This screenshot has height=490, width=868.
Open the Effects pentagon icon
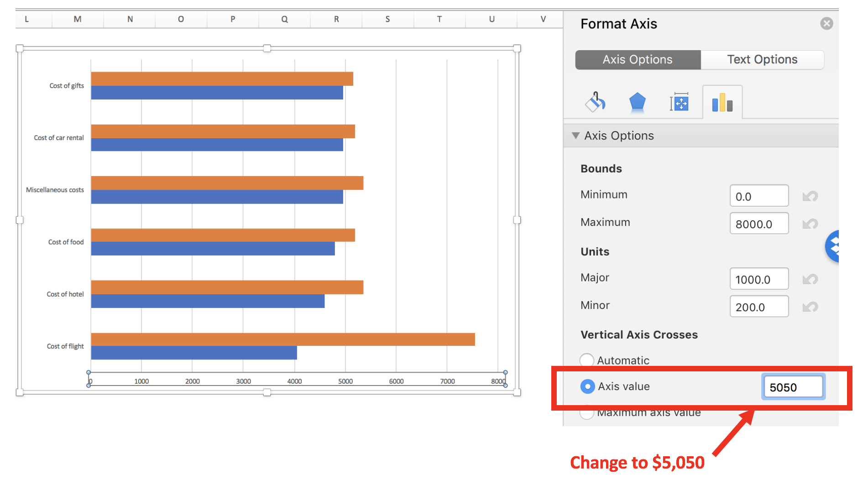coord(637,102)
